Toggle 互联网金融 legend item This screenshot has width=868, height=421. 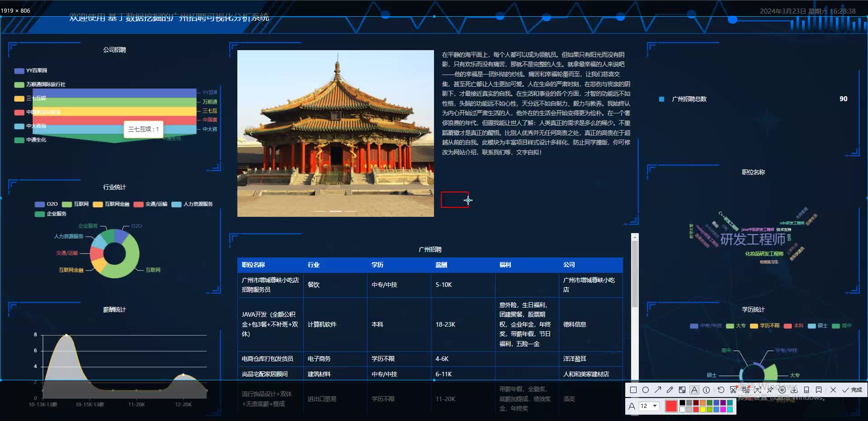pyautogui.click(x=111, y=204)
